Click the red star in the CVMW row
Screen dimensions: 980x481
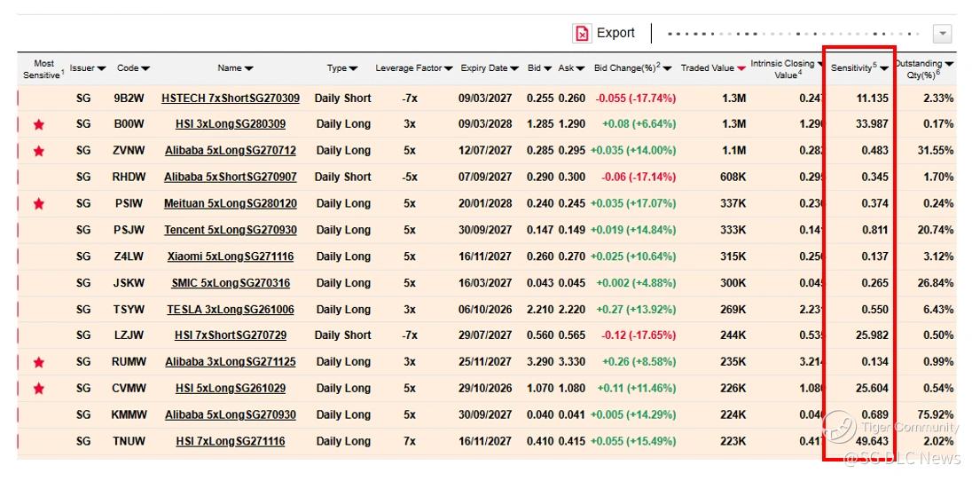tap(39, 389)
